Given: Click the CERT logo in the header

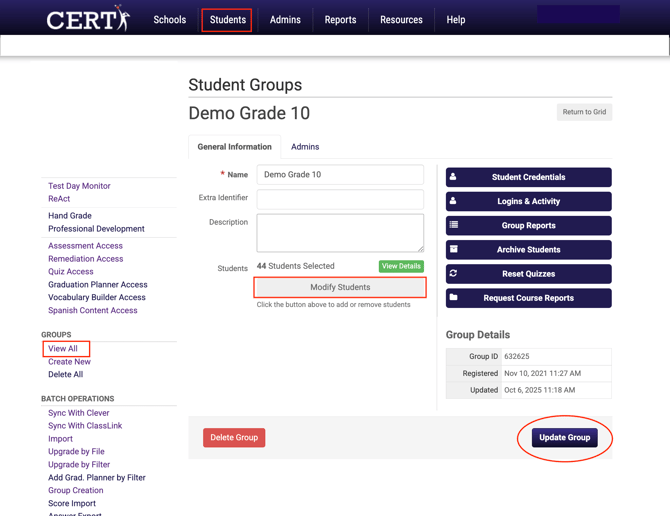Looking at the screenshot, I should point(88,19).
